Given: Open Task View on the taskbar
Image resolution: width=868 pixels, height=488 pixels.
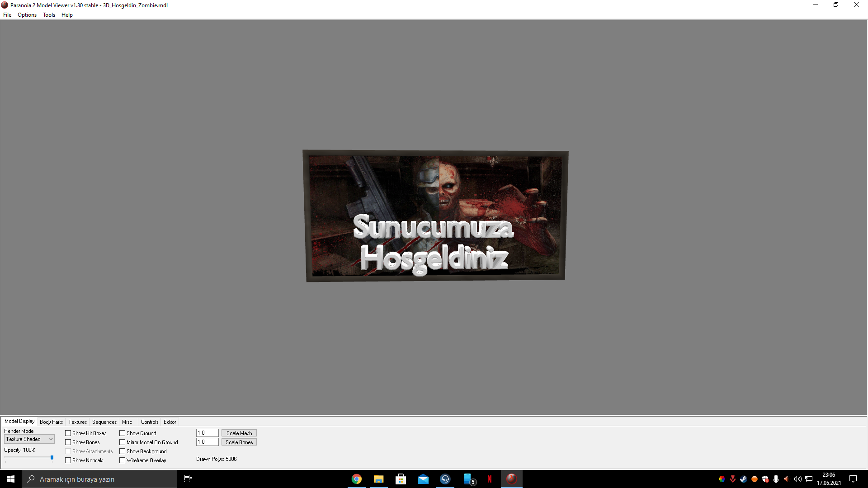Looking at the screenshot, I should pyautogui.click(x=188, y=479).
